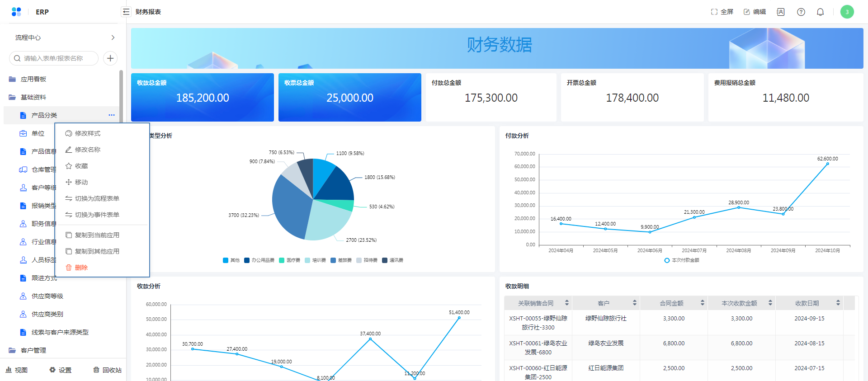Viewport: 868px width, 381px height.
Task: Click the user avatar icon
Action: tap(847, 12)
